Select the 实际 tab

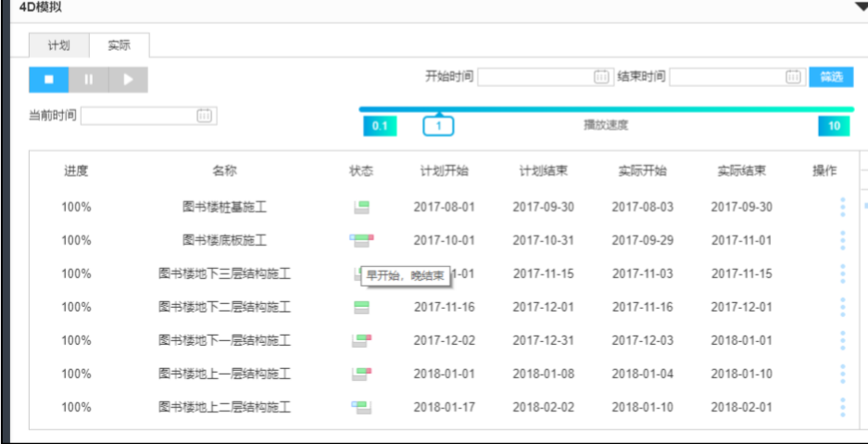tap(119, 45)
